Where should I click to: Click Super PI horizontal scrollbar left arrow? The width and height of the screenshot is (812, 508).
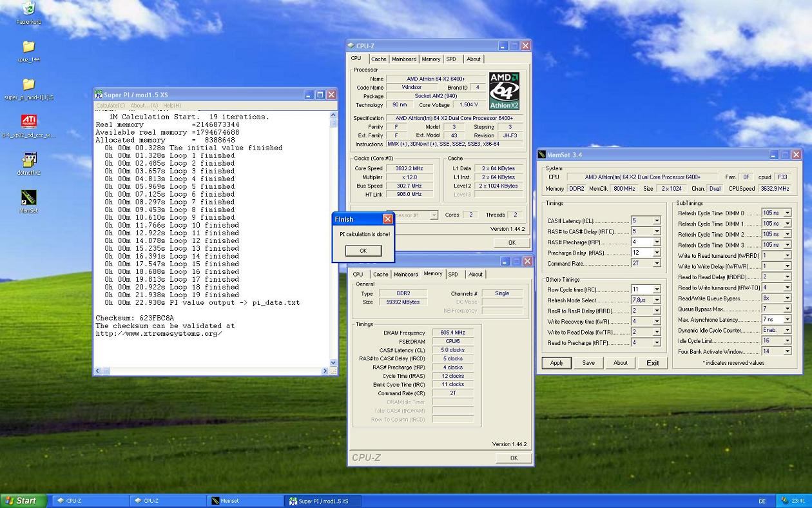point(98,371)
